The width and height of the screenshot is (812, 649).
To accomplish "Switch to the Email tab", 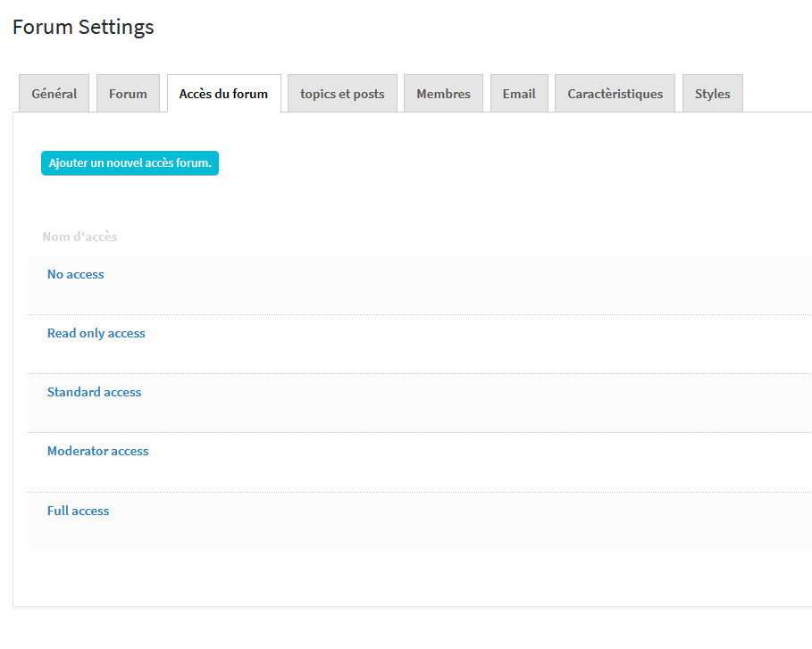I will (519, 94).
